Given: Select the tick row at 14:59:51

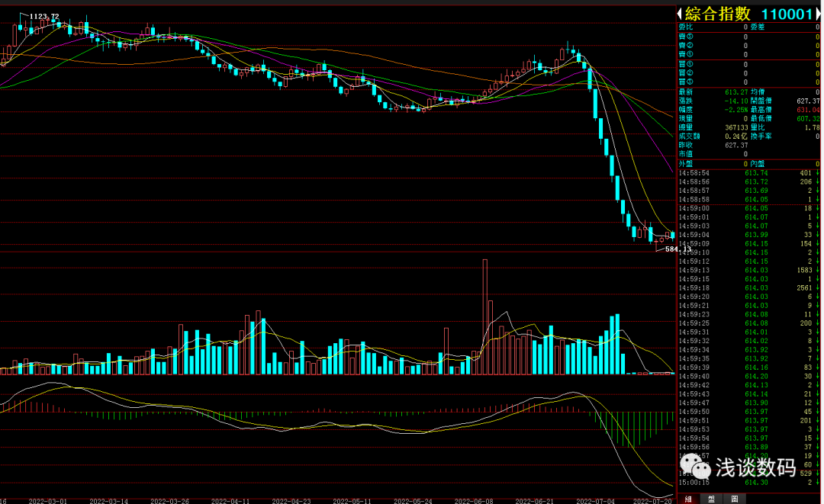Looking at the screenshot, I should [x=749, y=421].
